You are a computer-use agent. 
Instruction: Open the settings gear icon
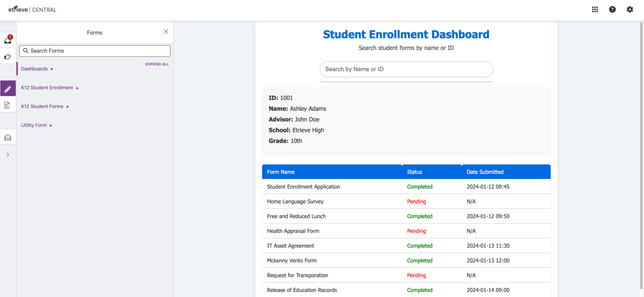coord(630,9)
